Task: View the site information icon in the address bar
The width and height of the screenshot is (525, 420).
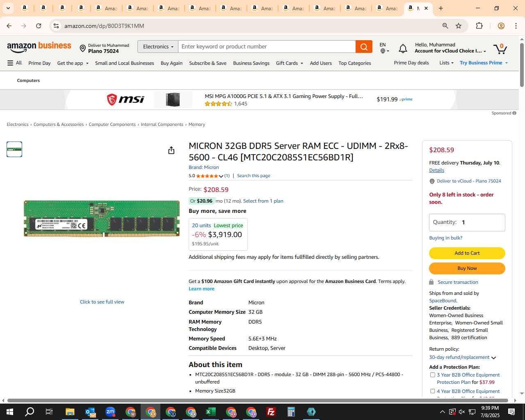Action: [56, 26]
